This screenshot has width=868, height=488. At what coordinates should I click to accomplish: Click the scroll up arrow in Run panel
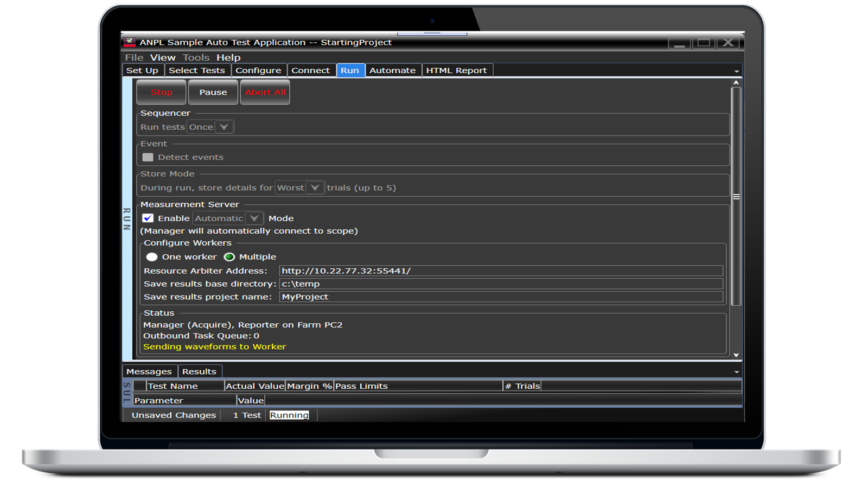pyautogui.click(x=736, y=82)
